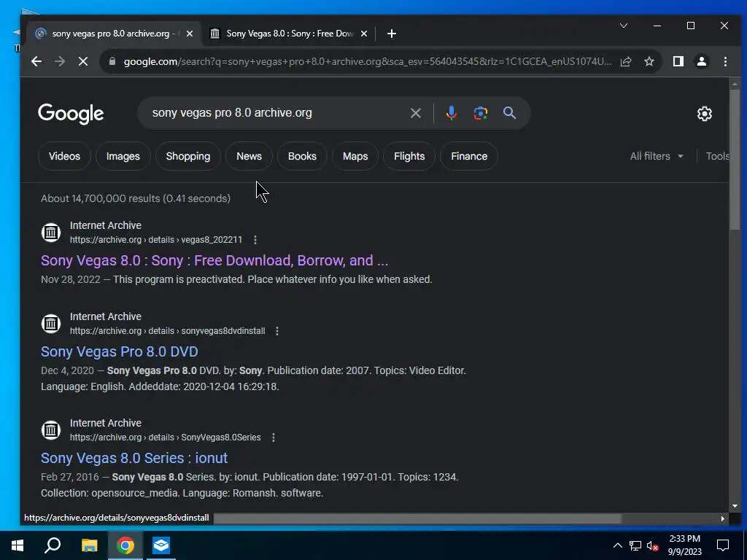The height and width of the screenshot is (560, 747).
Task: Expand the All filters dropdown
Action: [657, 156]
